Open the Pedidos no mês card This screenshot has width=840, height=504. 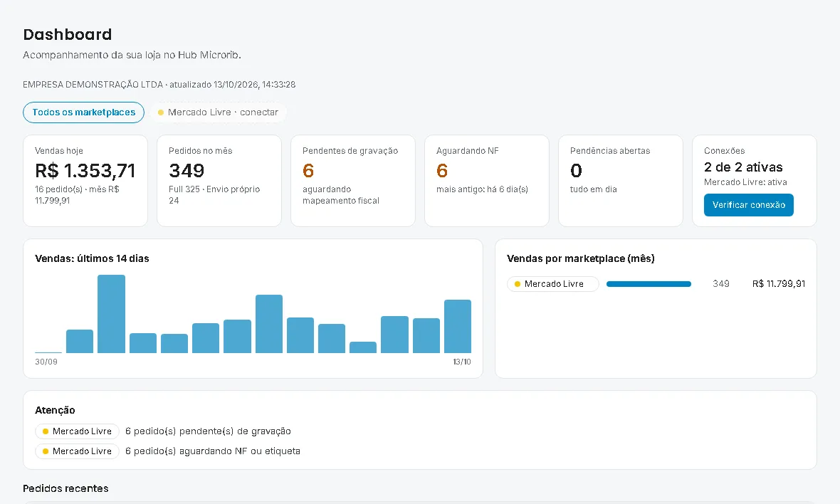click(x=219, y=181)
